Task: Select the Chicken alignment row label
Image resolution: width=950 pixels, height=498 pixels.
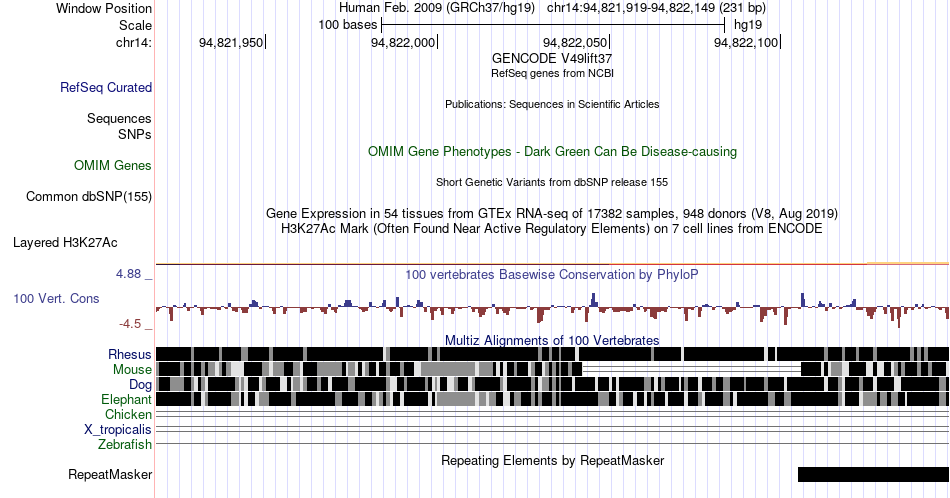Action: pos(128,414)
